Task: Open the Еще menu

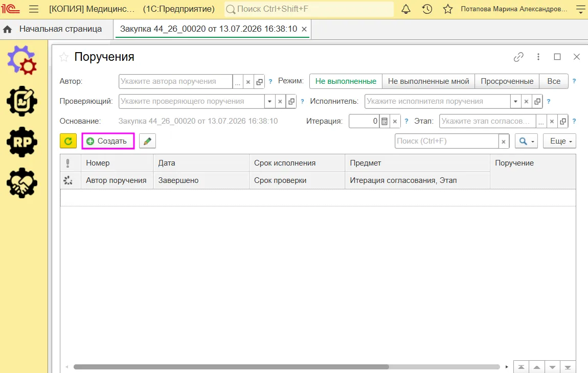Action: click(x=559, y=141)
